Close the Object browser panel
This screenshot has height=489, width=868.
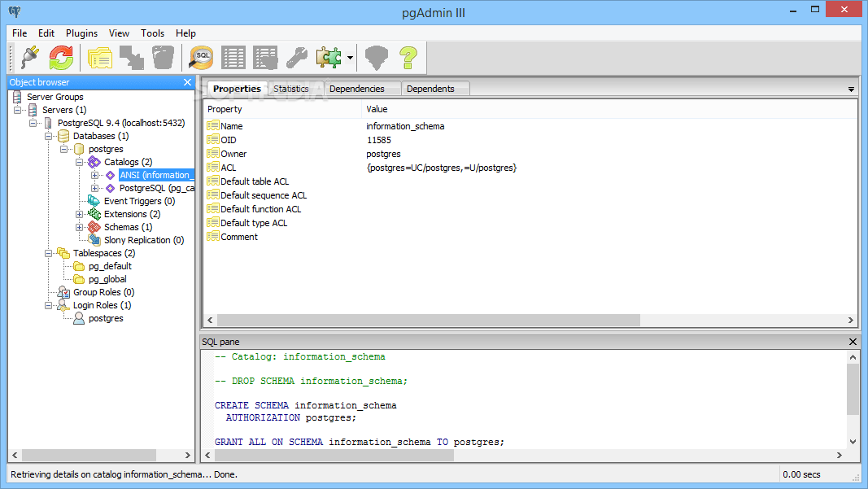pos(187,81)
